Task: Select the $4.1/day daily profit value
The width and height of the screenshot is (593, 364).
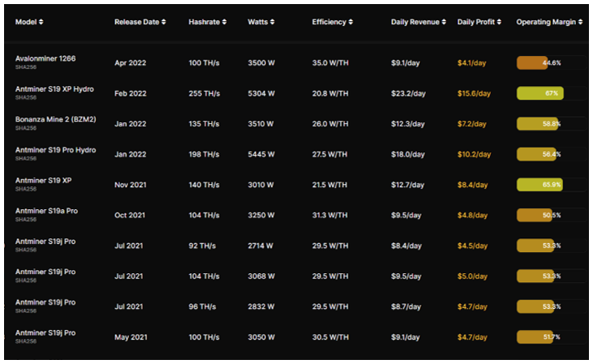Action: tap(471, 62)
